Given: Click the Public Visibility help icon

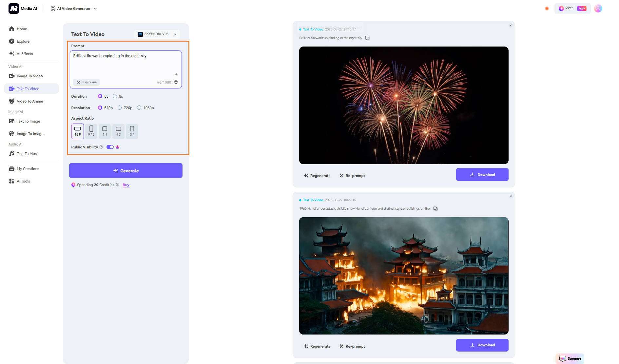Looking at the screenshot, I should (x=101, y=147).
